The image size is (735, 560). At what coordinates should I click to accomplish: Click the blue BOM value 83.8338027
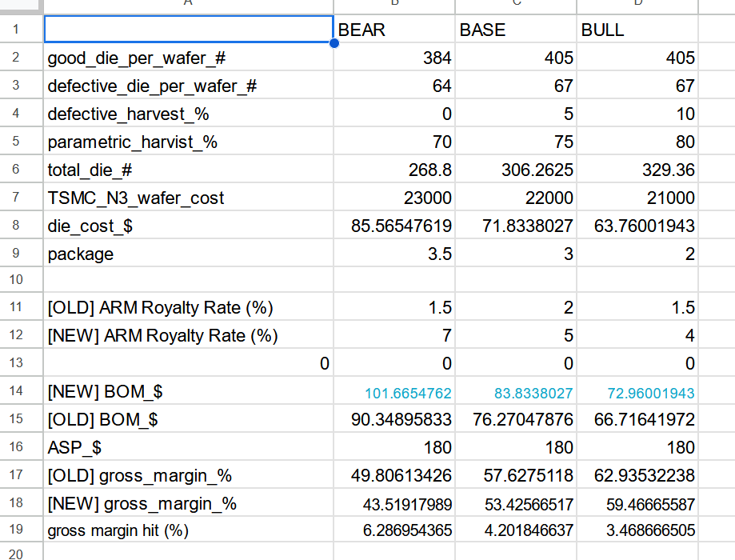516,391
